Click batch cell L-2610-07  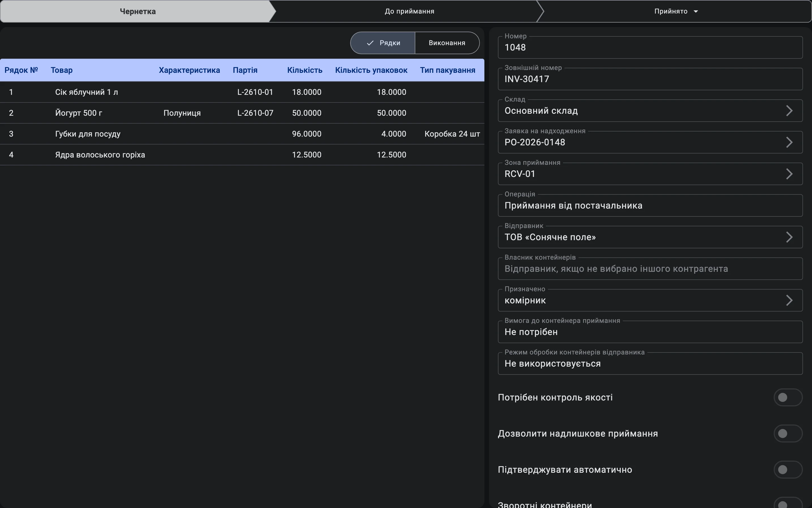pyautogui.click(x=255, y=113)
